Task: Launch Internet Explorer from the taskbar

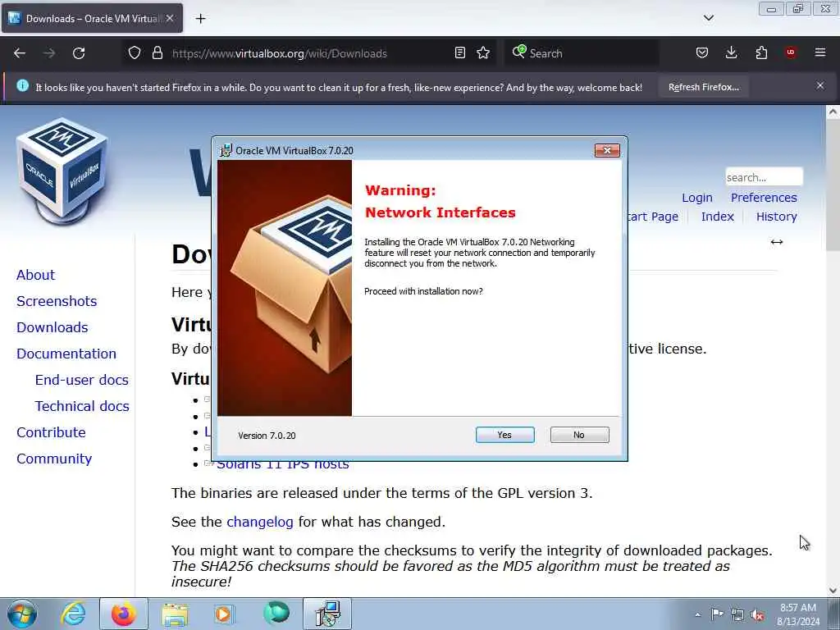Action: pyautogui.click(x=73, y=614)
